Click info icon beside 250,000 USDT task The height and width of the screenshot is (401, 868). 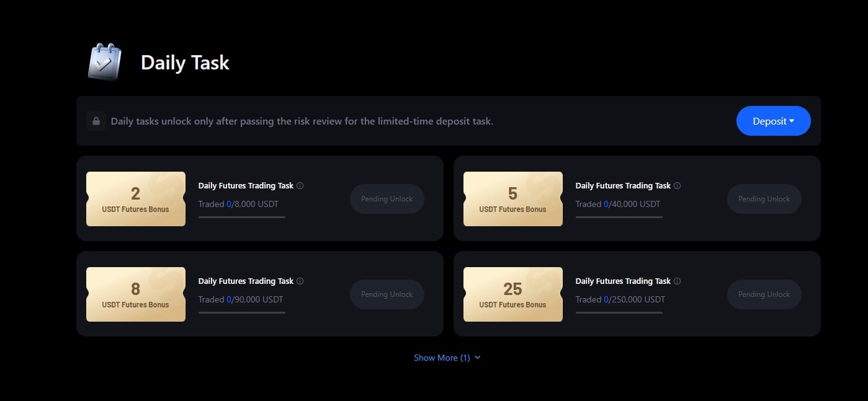tap(678, 281)
